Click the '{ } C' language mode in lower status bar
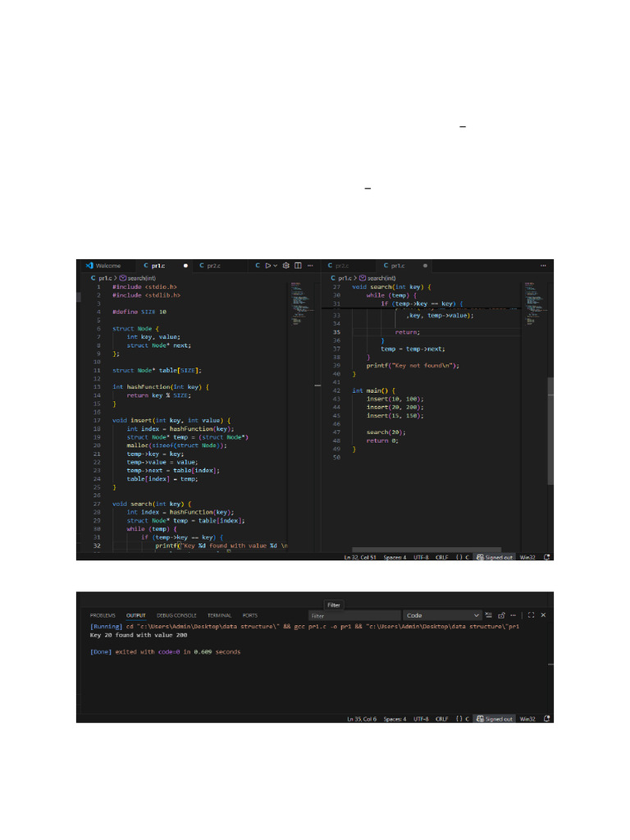Image resolution: width=630 pixels, height=840 pixels. click(463, 719)
